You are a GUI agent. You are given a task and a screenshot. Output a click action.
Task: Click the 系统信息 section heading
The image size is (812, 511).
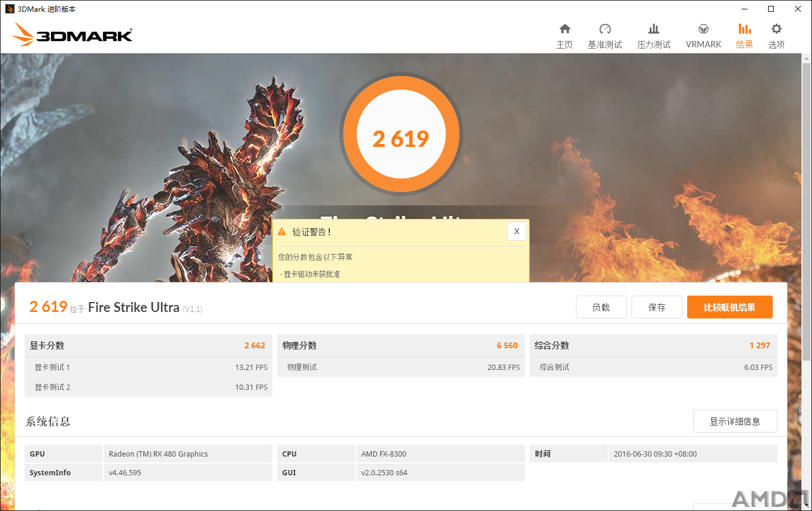click(x=48, y=421)
